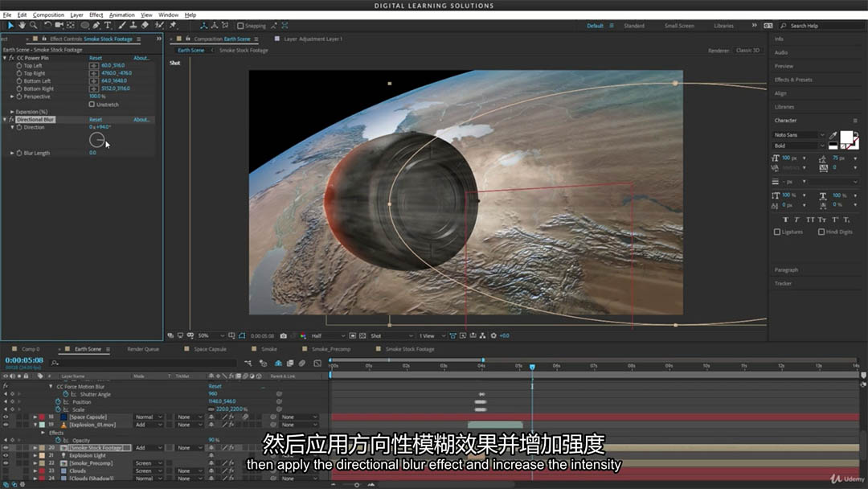The image size is (868, 489).
Task: Open the Effect menu
Action: 96,14
